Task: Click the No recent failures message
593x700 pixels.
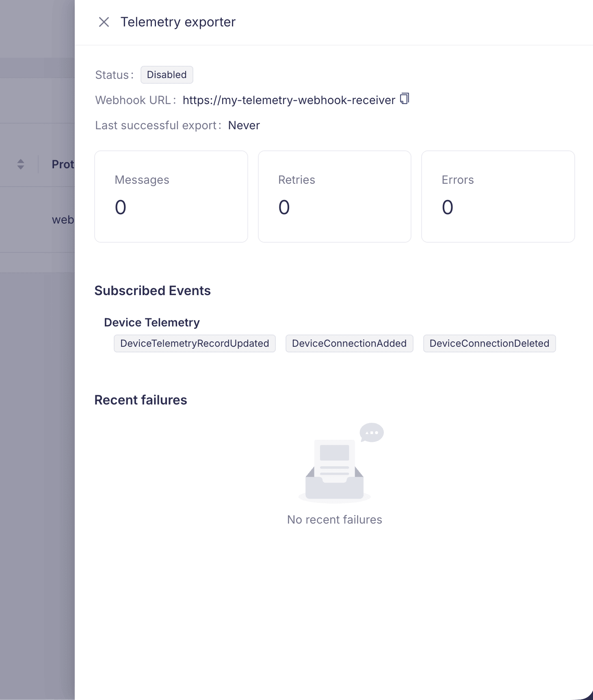Action: click(x=335, y=520)
